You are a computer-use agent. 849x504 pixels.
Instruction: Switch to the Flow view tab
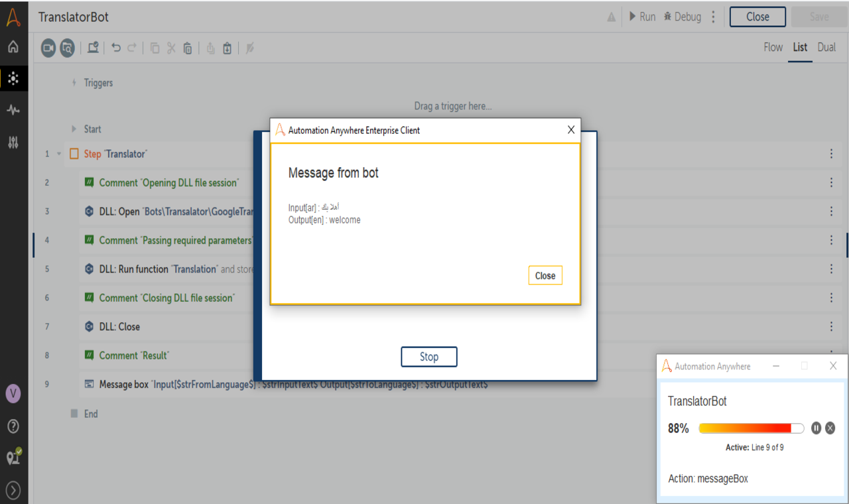(773, 47)
